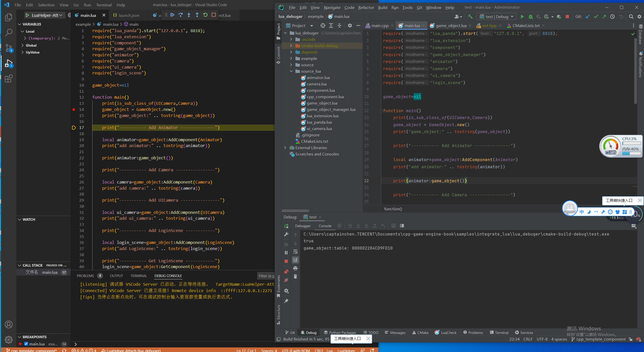Open VS Code Accounts icon
Screen dimensions: 644x352
9,324
